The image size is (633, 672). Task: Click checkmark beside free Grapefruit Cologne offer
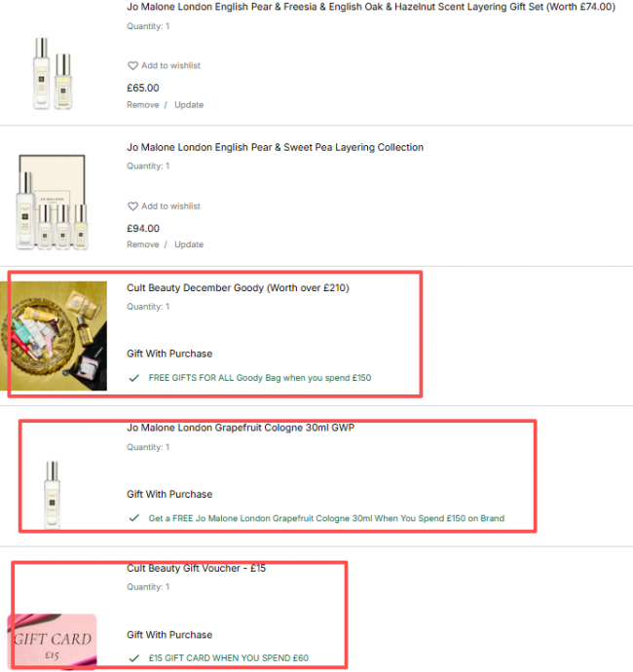click(134, 518)
